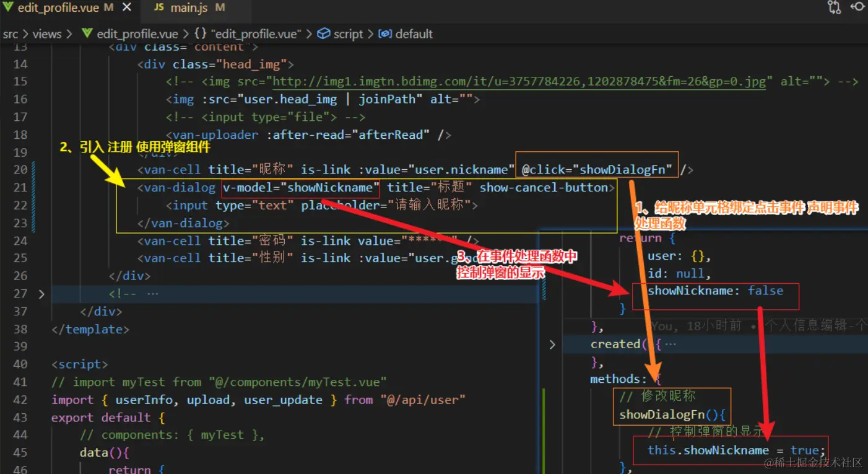868x474 pixels.
Task: Click the closing </van-dialog> tag
Action: coord(183,223)
